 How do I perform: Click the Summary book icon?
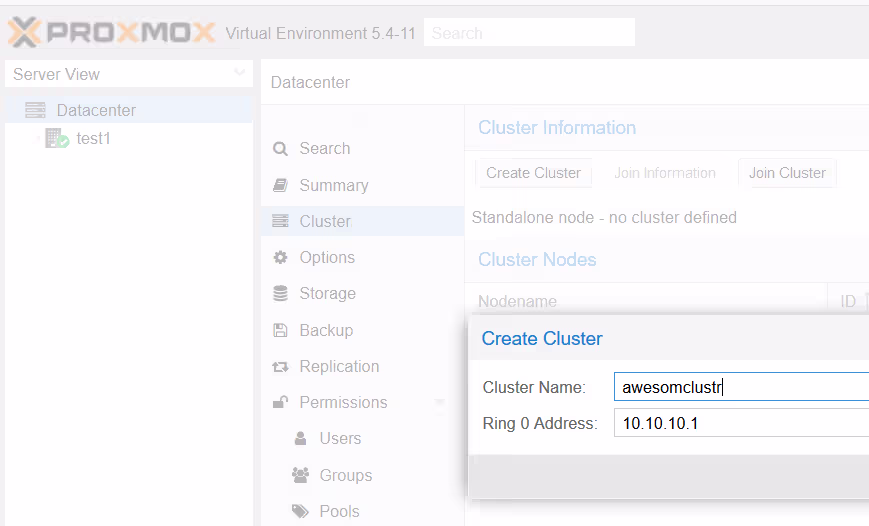click(x=281, y=185)
